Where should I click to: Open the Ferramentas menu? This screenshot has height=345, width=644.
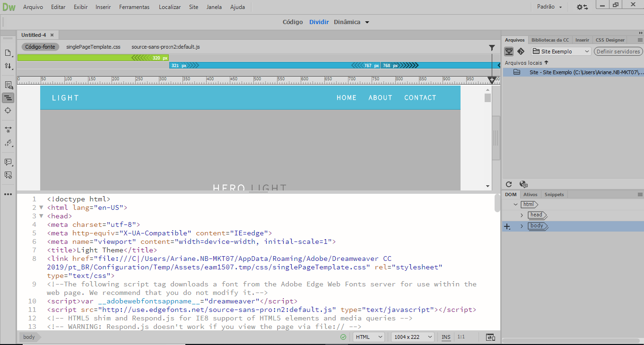pyautogui.click(x=134, y=7)
